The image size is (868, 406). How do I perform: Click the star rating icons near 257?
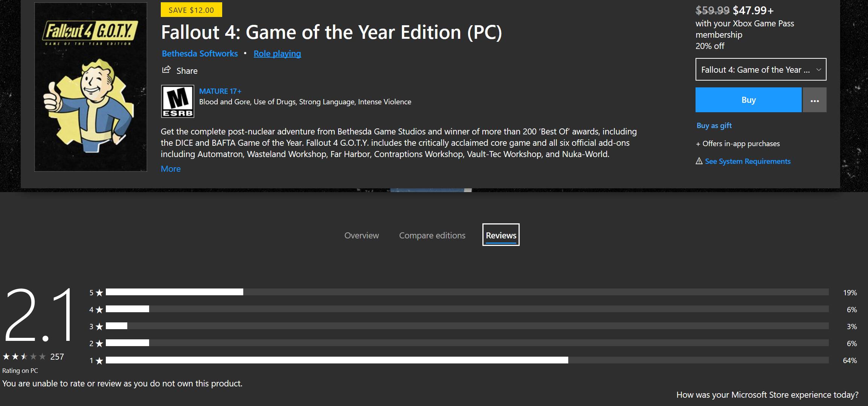[x=24, y=356]
